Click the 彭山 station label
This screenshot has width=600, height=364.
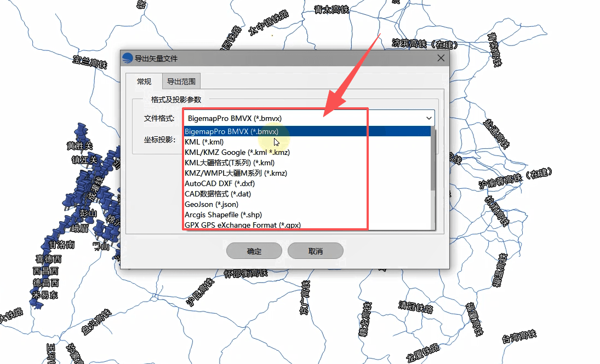[x=88, y=213]
